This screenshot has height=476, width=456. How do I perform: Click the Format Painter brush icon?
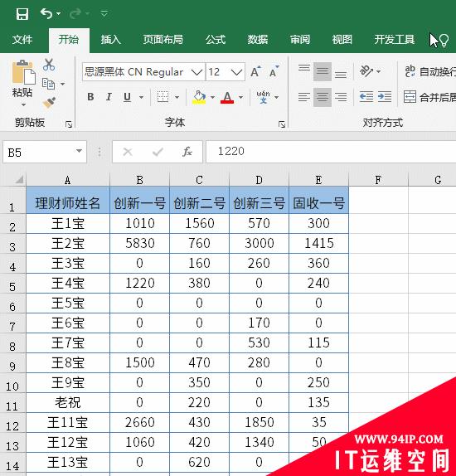49,103
